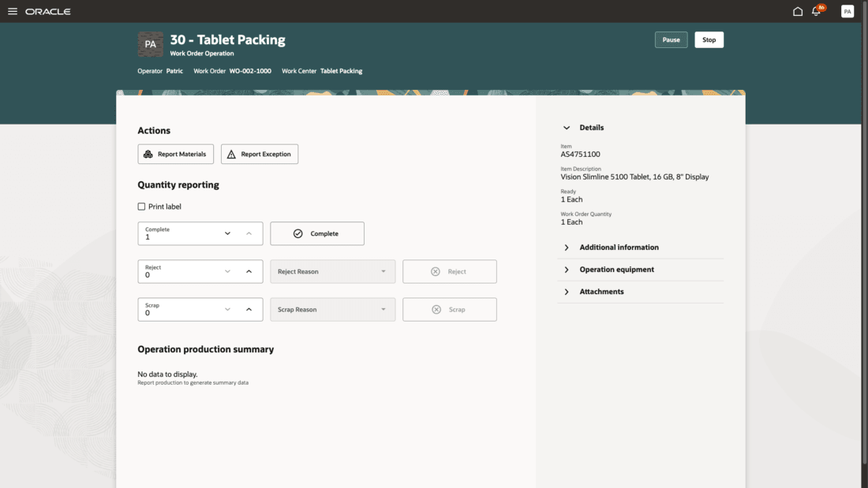Viewport: 868px width, 488px height.
Task: Enable the Print label checkbox
Action: point(142,206)
